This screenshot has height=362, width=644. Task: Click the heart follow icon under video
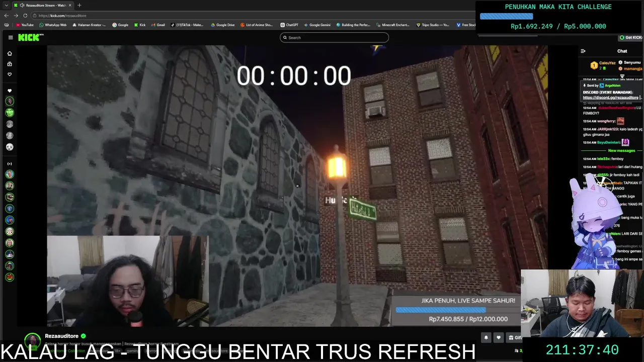(499, 338)
